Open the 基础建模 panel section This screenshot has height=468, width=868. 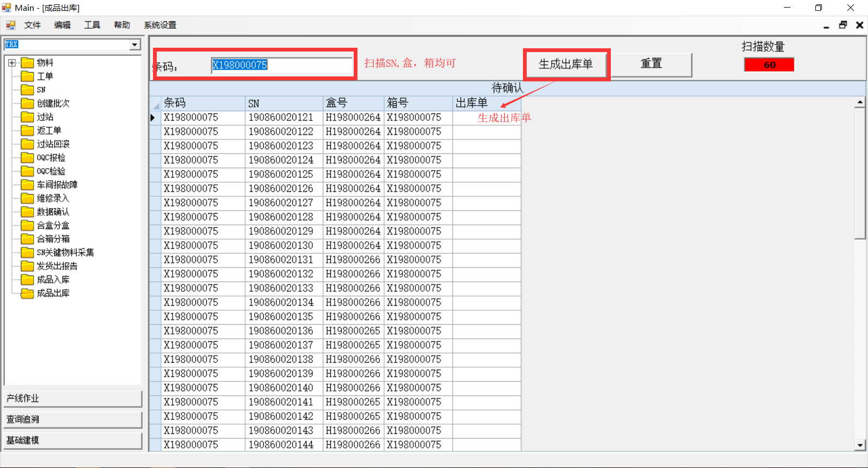72,440
